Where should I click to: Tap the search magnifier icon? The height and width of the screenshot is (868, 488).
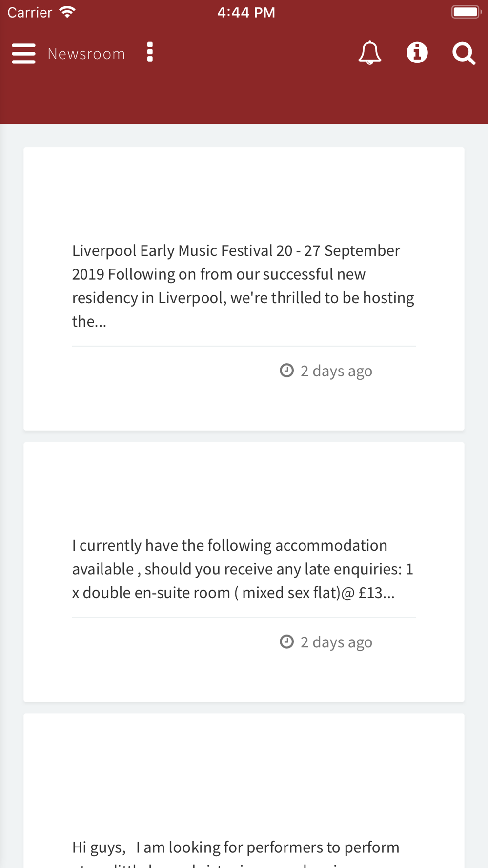pos(464,53)
